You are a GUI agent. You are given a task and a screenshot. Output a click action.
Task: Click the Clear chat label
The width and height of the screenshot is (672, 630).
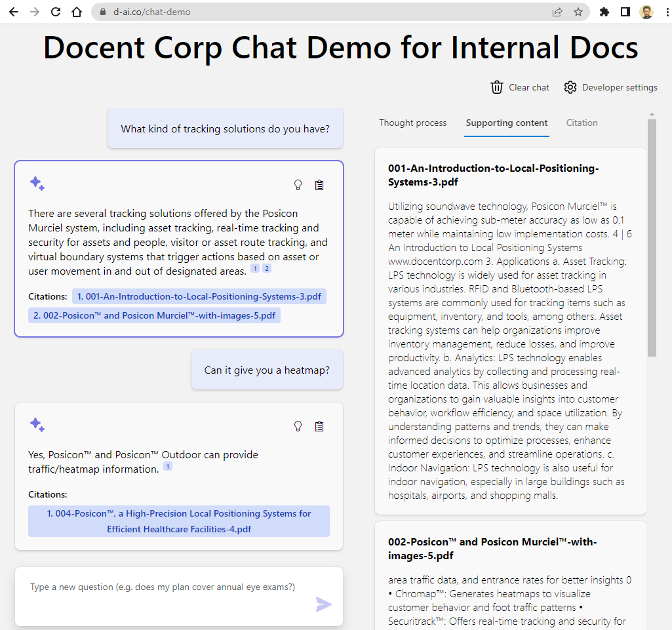(x=529, y=87)
